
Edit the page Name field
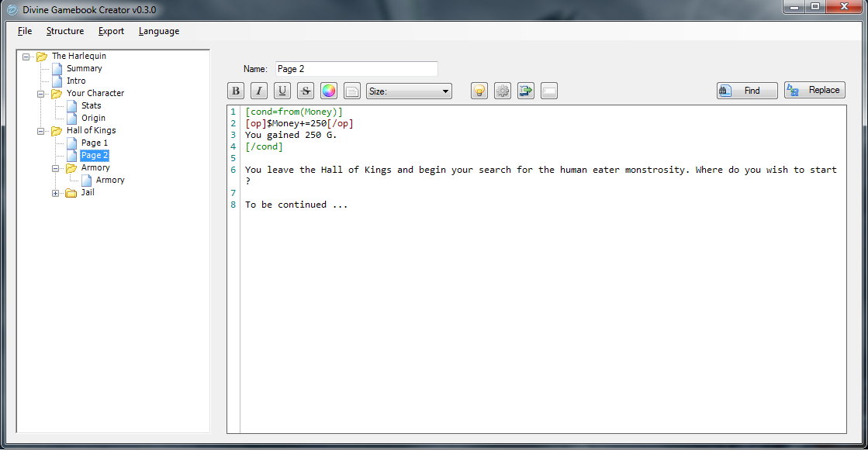tap(357, 69)
